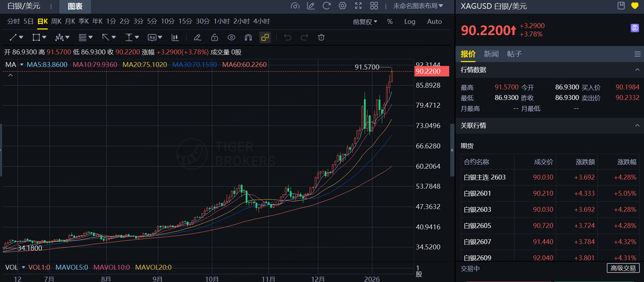Select the arrow drawing tool
This screenshot has width=644, height=282.
(x=105, y=38)
